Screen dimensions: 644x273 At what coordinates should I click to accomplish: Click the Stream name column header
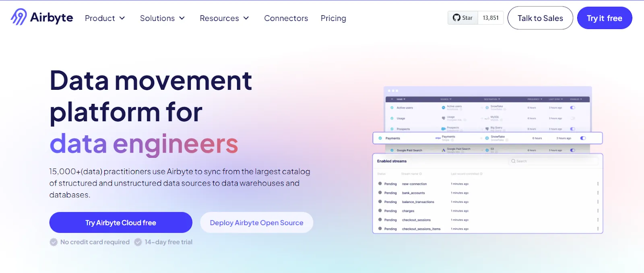pos(411,174)
